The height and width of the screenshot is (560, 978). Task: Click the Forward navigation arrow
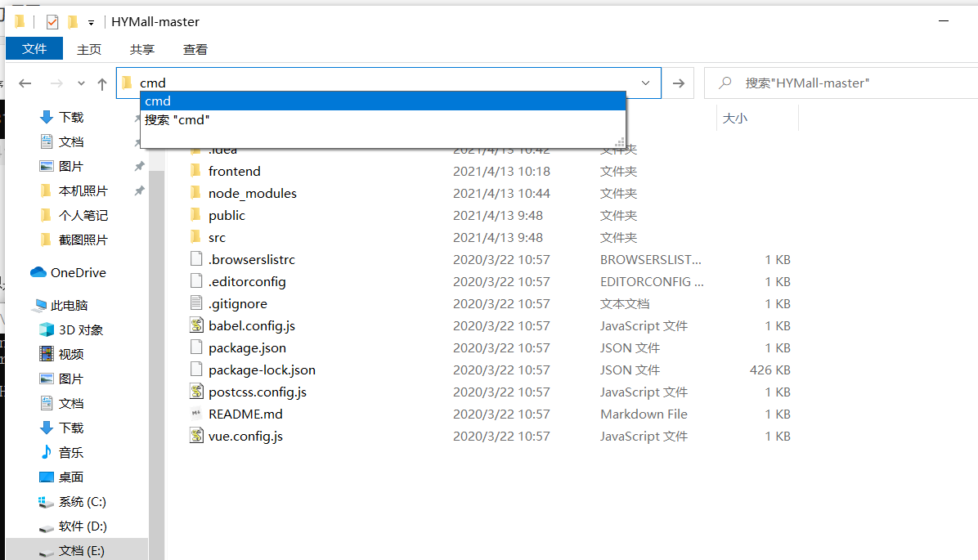[x=56, y=83]
